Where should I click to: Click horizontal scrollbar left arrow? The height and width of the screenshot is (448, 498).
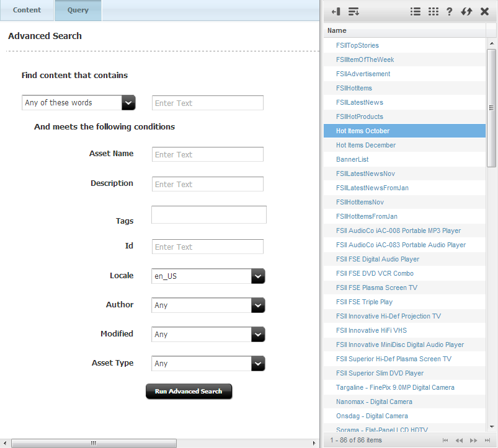[5, 443]
